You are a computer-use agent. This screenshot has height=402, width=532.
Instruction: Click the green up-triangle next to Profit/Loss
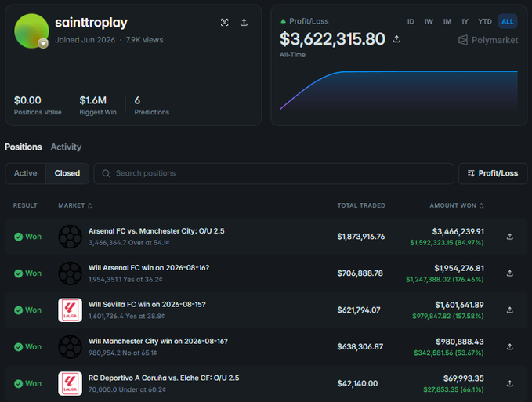click(283, 21)
